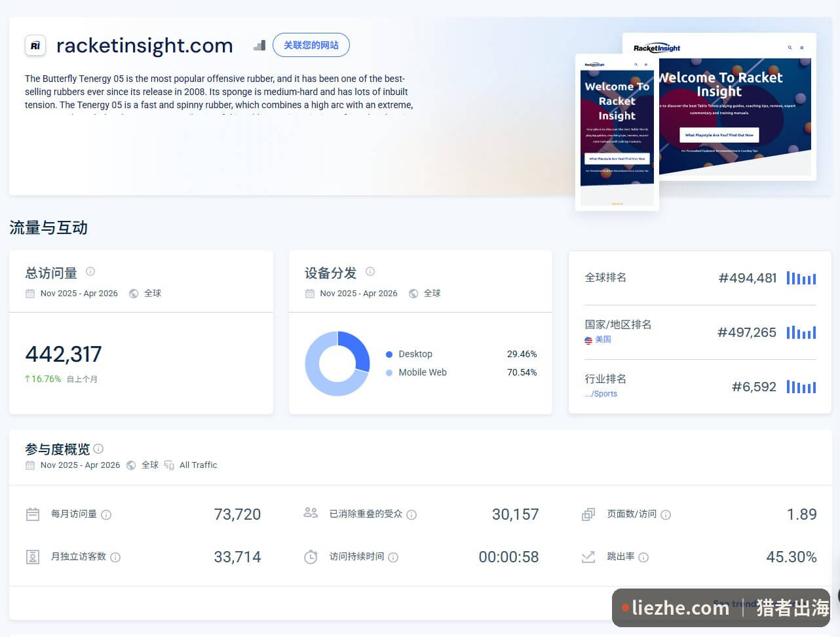Click the 16.76% monthly change text
This screenshot has height=637, width=840.
43,379
